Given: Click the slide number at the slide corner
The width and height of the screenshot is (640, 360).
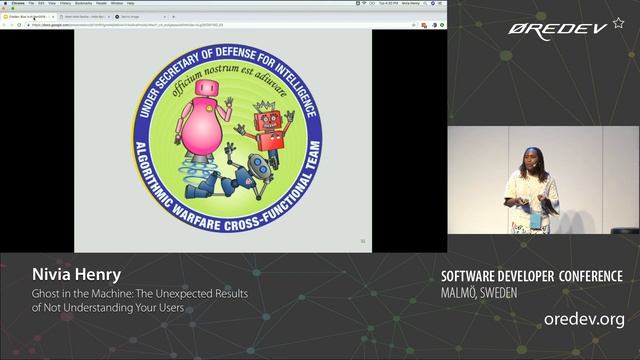Looking at the screenshot, I should pos(363,242).
